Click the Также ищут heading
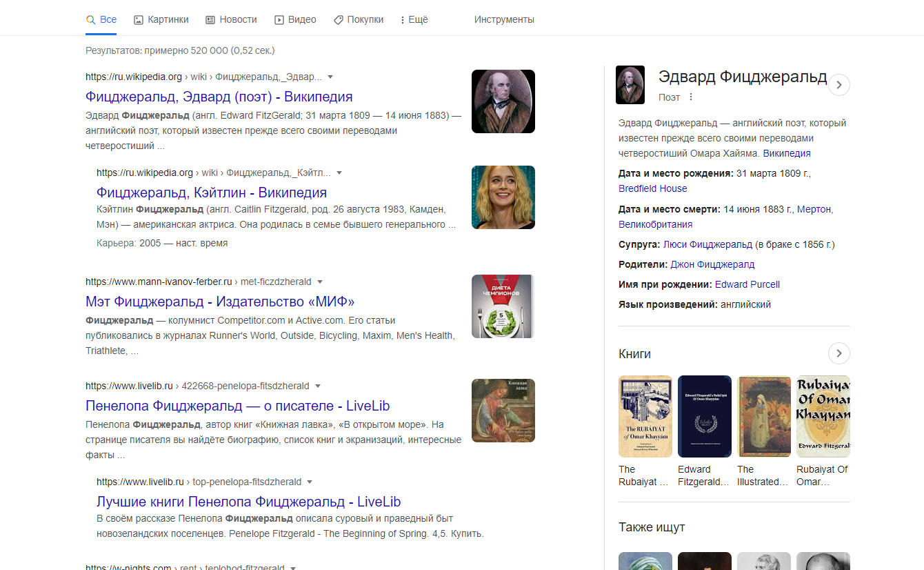This screenshot has height=570, width=924. tap(652, 527)
